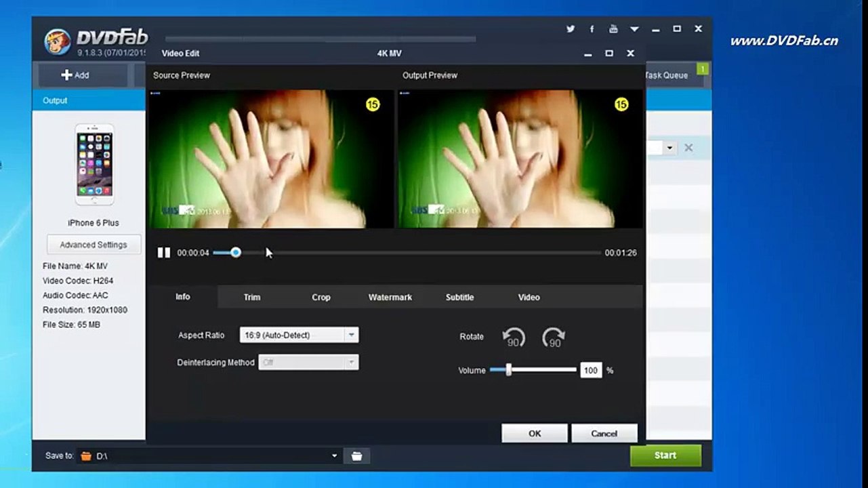Remove the task with the X icon
The image size is (868, 488).
[688, 148]
